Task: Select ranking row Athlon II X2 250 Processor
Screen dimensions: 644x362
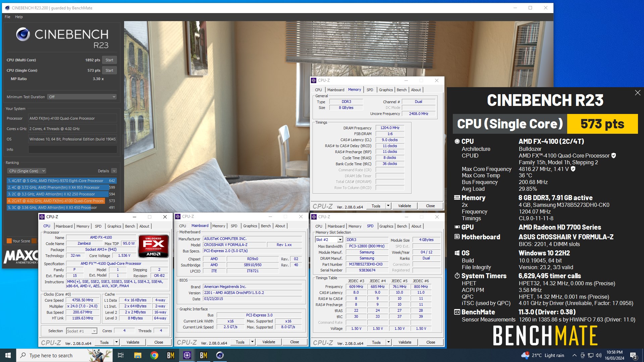Action: [61, 194]
